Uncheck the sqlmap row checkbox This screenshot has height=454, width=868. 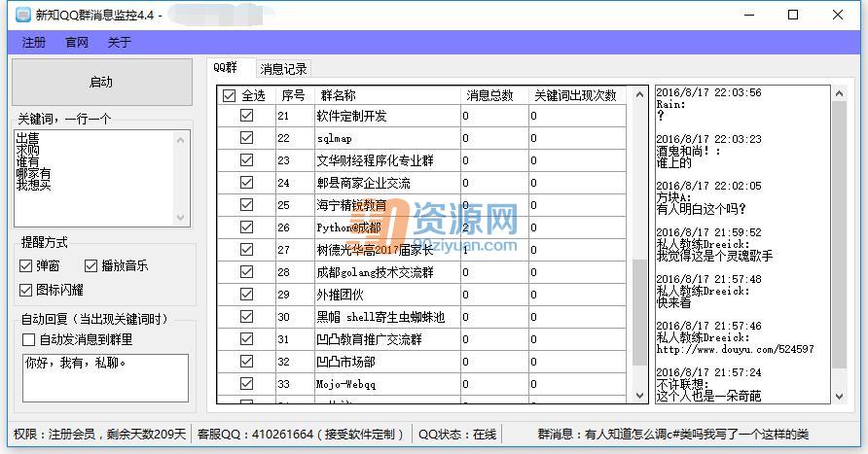pyautogui.click(x=247, y=138)
